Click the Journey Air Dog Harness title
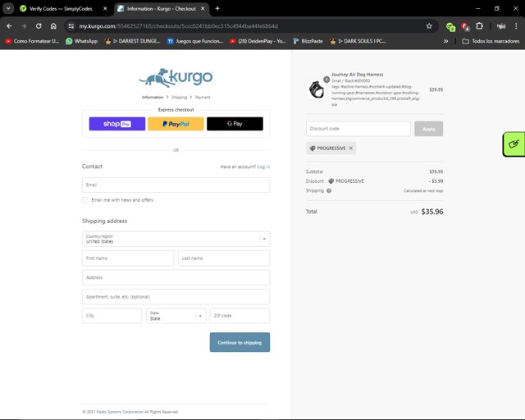 click(x=358, y=75)
